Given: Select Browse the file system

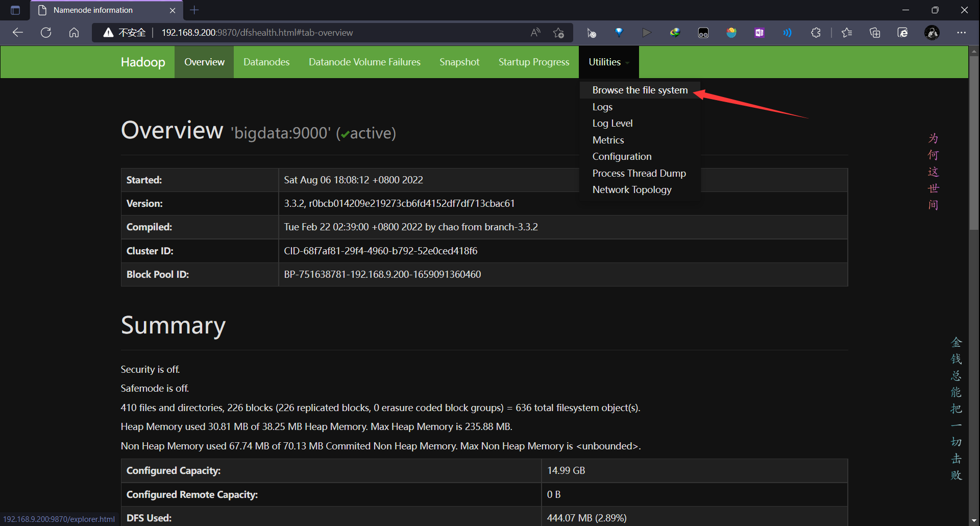Looking at the screenshot, I should (640, 90).
